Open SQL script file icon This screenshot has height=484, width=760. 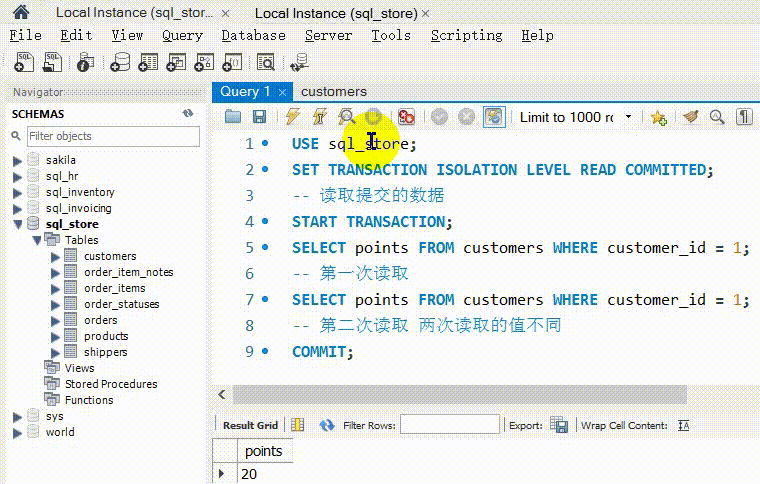(x=52, y=62)
